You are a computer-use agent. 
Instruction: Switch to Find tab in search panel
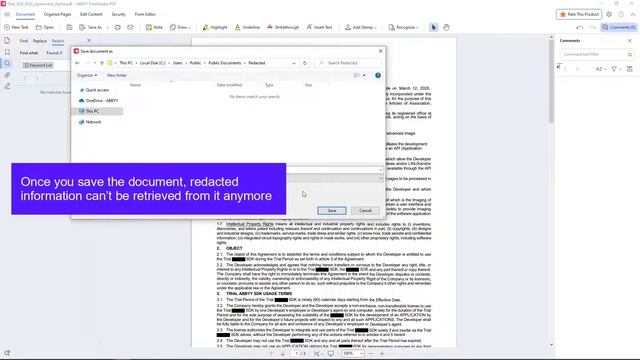click(24, 41)
